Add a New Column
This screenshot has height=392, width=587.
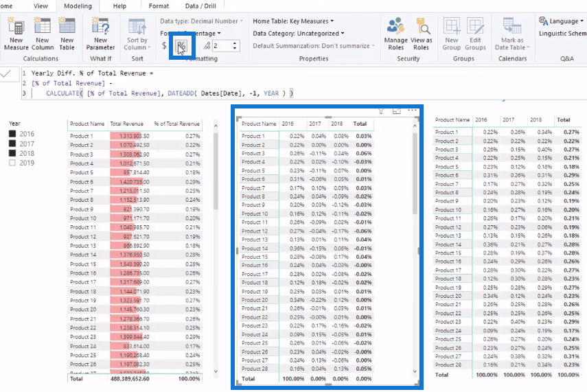point(43,34)
